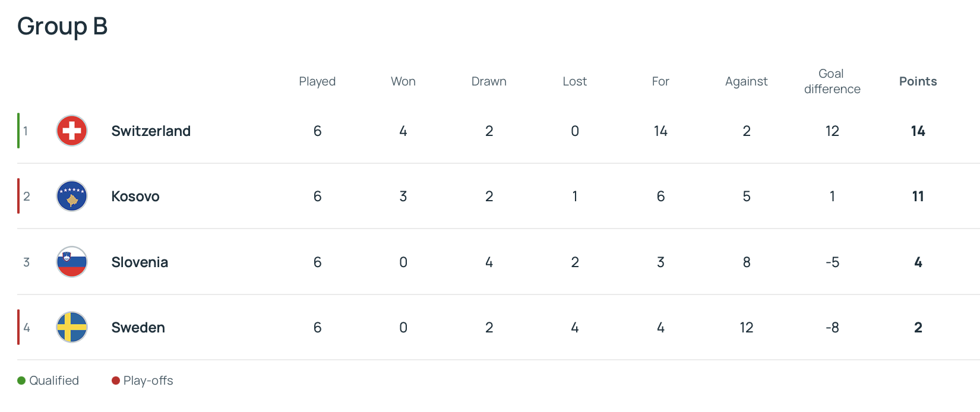Click the Points column header

(x=918, y=81)
